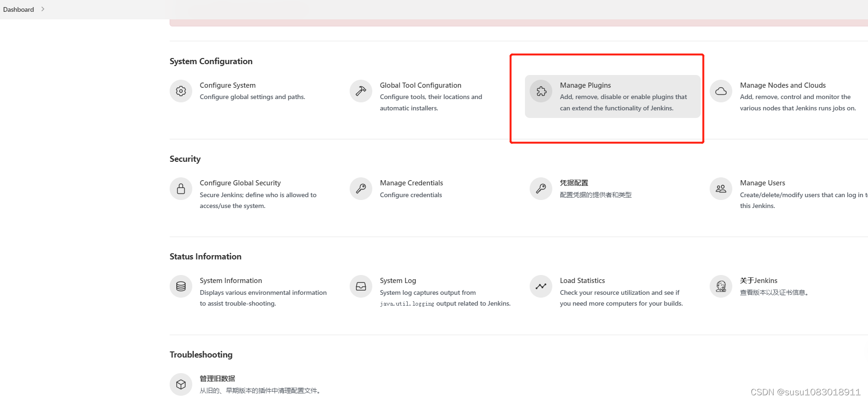Open Global Tool Configuration title link

coord(420,85)
